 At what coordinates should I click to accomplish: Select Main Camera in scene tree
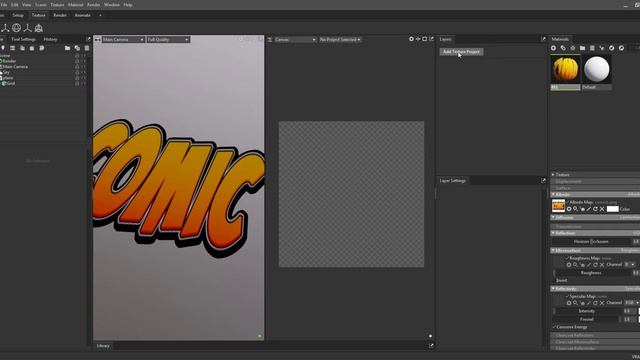coord(15,67)
